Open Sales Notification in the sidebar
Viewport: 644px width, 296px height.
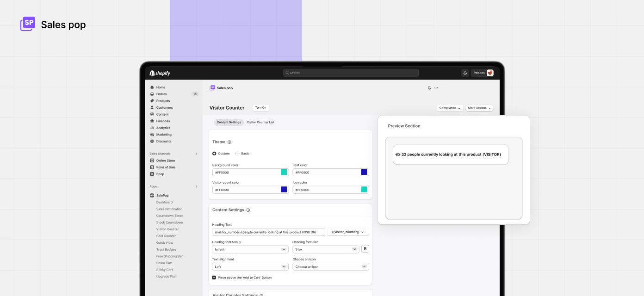169,209
